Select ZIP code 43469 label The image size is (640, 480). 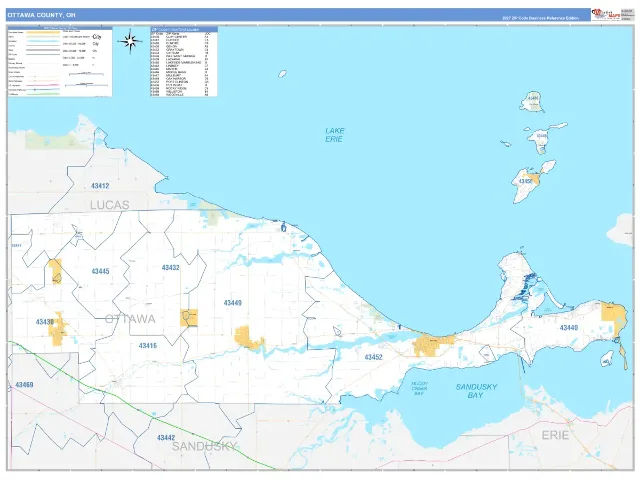(24, 384)
